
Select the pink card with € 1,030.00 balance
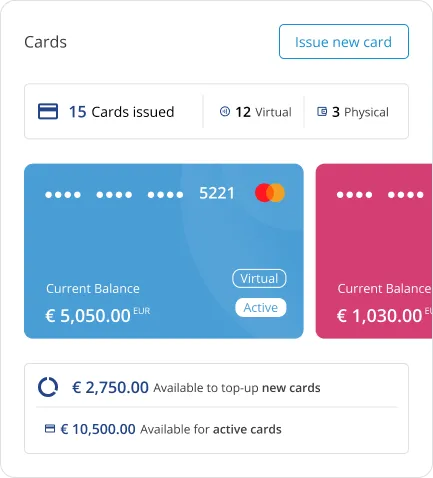point(374,251)
